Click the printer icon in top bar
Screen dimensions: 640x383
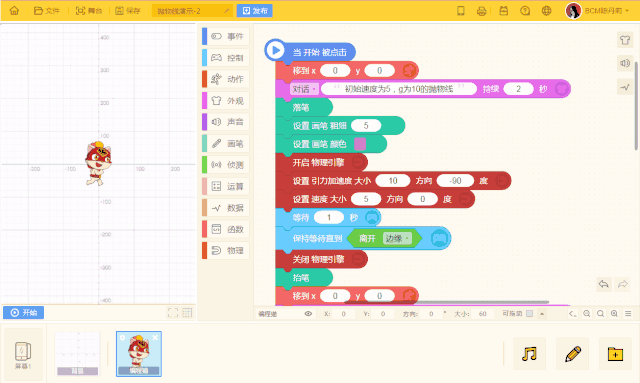point(482,11)
